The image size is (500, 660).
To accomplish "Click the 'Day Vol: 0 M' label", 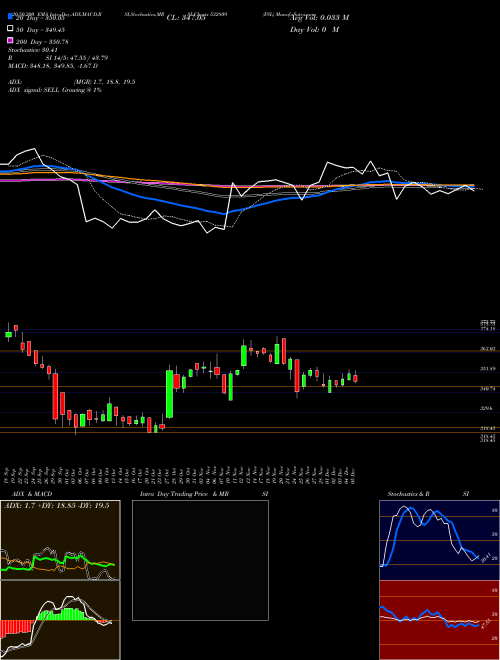I will (x=314, y=29).
